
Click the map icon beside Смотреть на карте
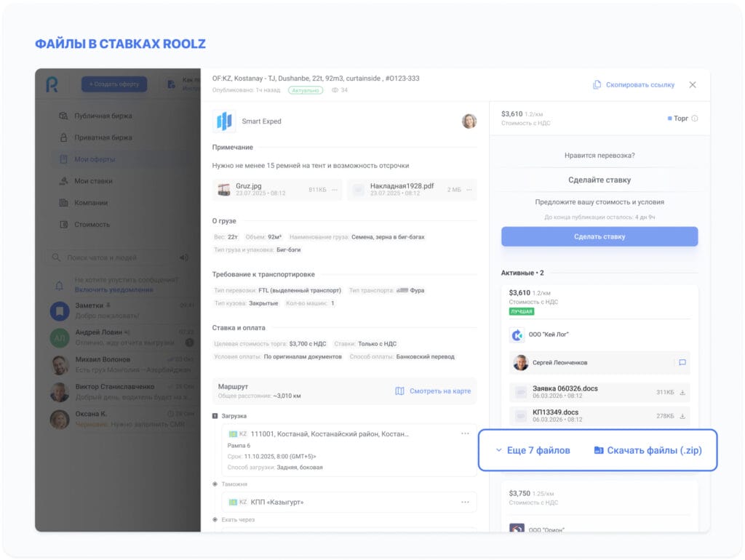pyautogui.click(x=399, y=391)
